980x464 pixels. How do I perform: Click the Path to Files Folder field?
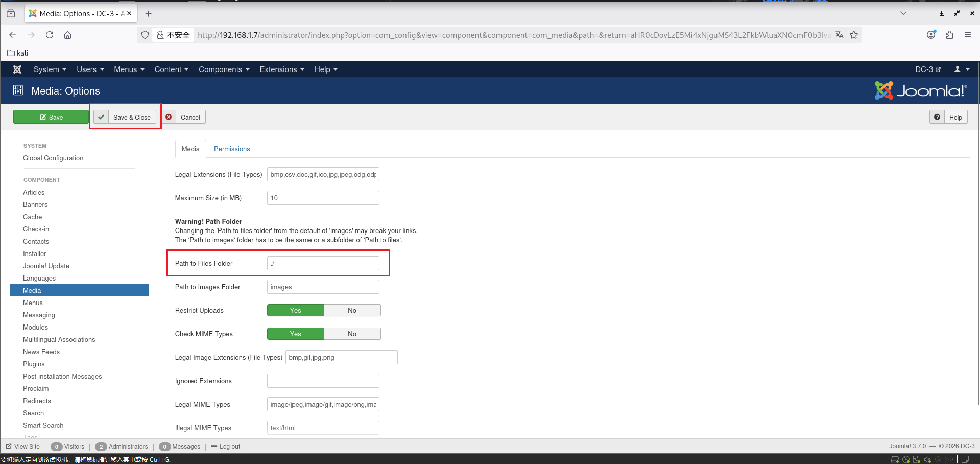click(x=323, y=263)
